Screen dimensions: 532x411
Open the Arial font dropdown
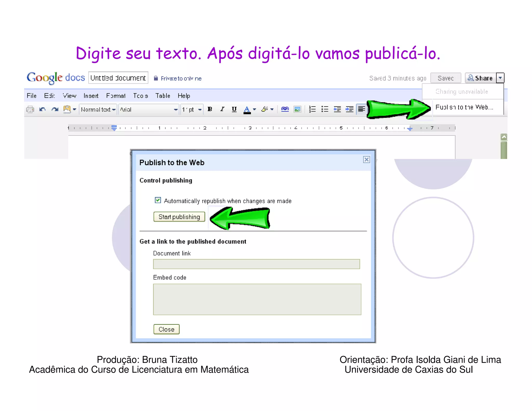149,110
